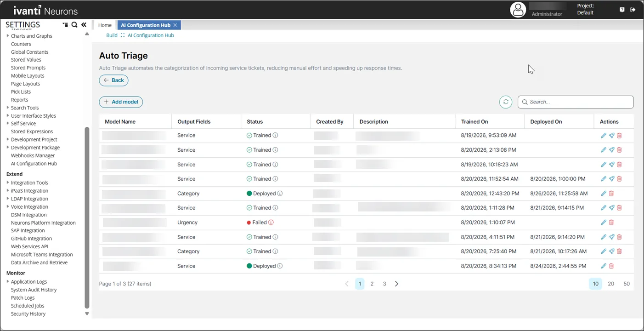Image resolution: width=644 pixels, height=331 pixels.
Task: Toggle the Settings tree view icon
Action: click(65, 25)
